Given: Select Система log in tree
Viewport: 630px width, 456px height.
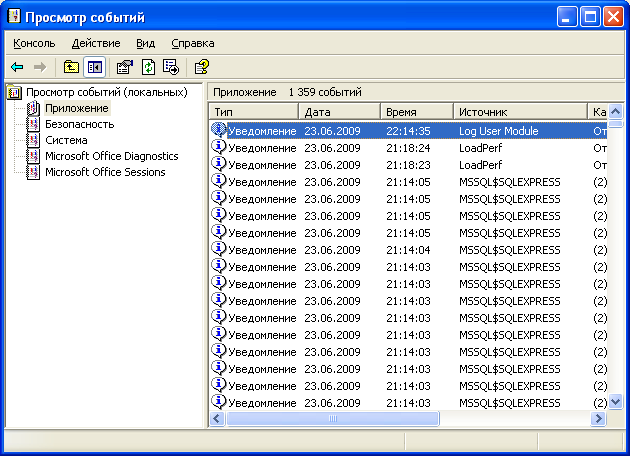Looking at the screenshot, I should [66, 140].
